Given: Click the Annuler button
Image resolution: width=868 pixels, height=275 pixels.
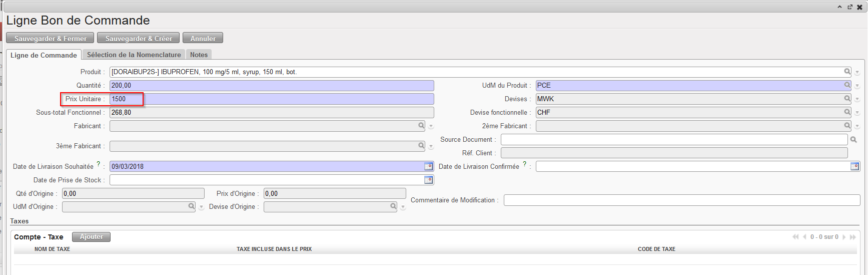Looking at the screenshot, I should [203, 39].
